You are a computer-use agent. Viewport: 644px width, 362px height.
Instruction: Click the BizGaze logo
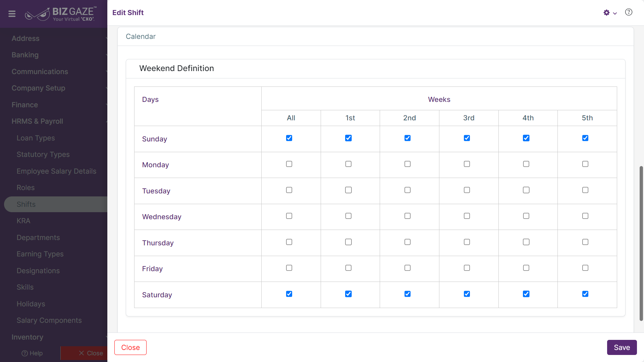[61, 14]
